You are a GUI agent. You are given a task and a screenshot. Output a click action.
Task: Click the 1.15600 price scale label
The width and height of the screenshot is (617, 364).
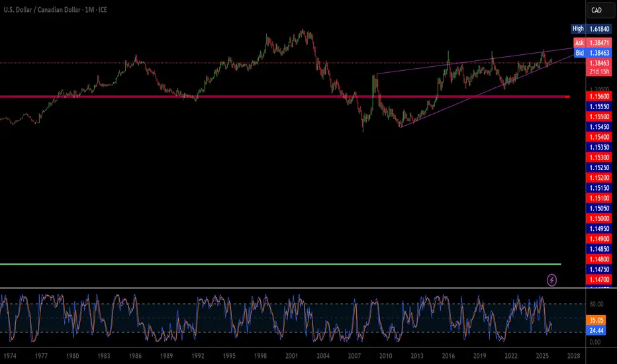coord(599,97)
